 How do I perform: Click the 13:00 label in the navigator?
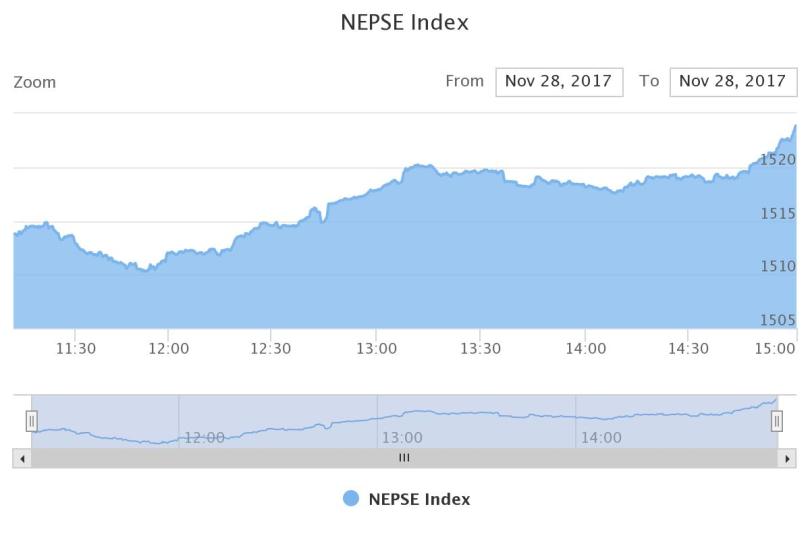[x=402, y=437]
